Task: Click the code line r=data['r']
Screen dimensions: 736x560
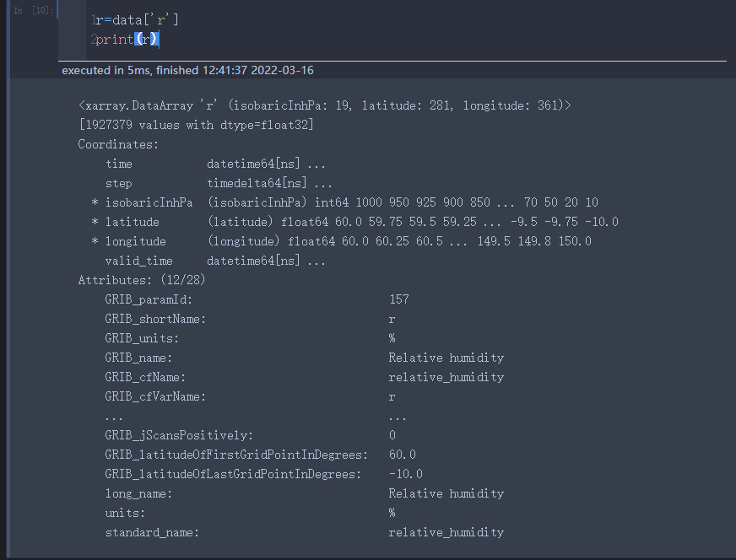Action: point(137,19)
